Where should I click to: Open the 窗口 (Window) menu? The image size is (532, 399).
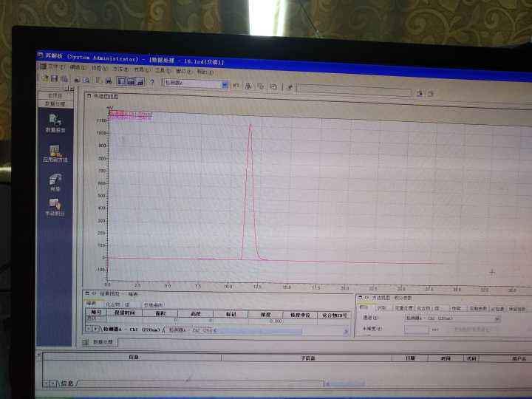tap(184, 71)
